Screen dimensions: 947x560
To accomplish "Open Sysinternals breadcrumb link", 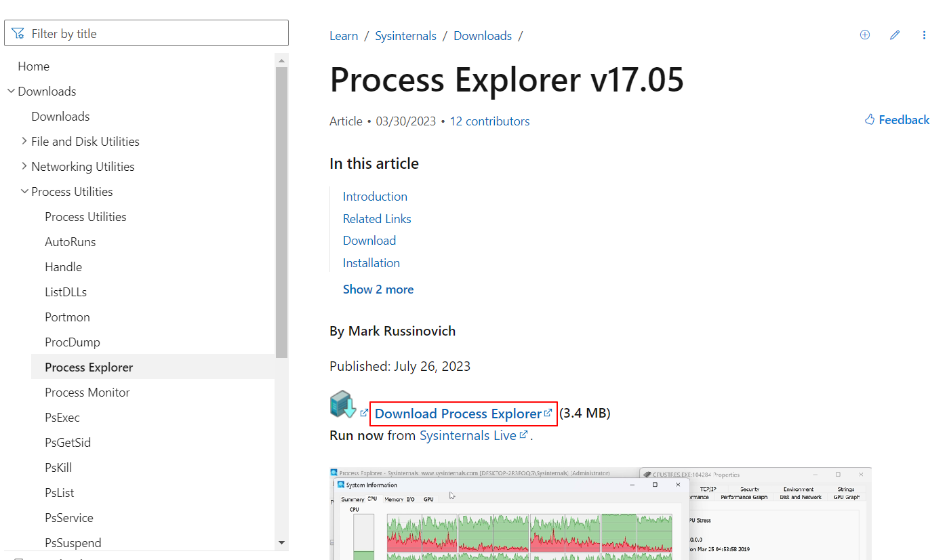I will (405, 36).
